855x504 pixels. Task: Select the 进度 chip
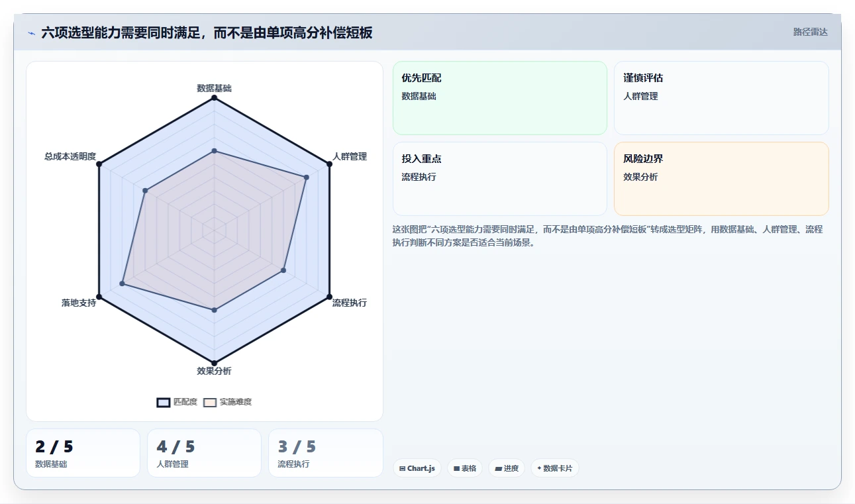[x=507, y=468]
